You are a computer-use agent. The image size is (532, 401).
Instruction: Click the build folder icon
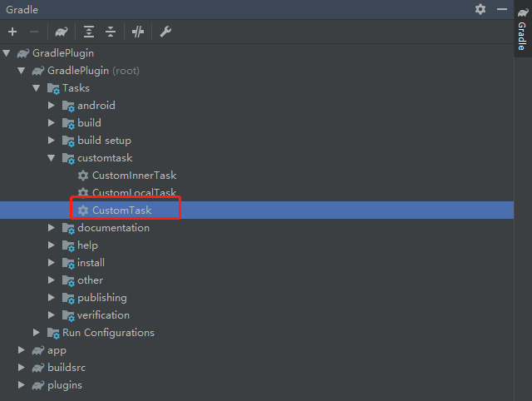tap(68, 124)
